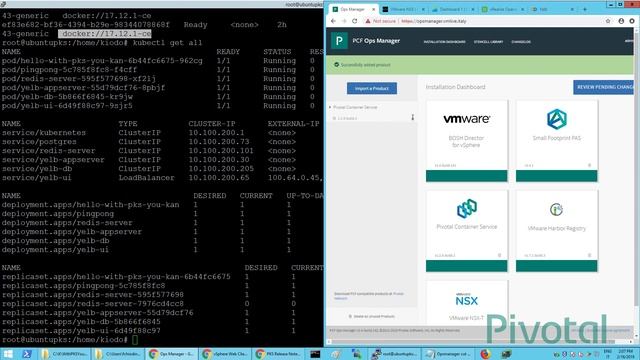The height and width of the screenshot is (360, 640).
Task: Reload the Ops Manager page
Action: coord(355,21)
